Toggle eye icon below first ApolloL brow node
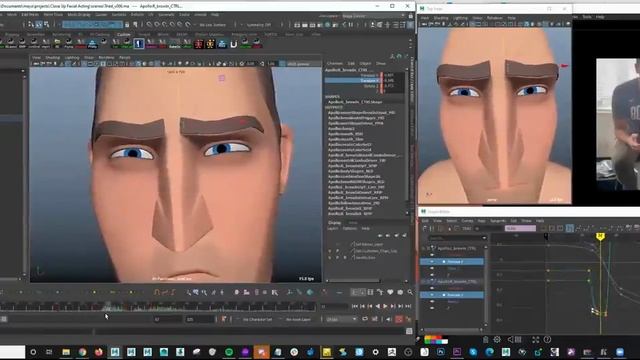 (x=432, y=255)
